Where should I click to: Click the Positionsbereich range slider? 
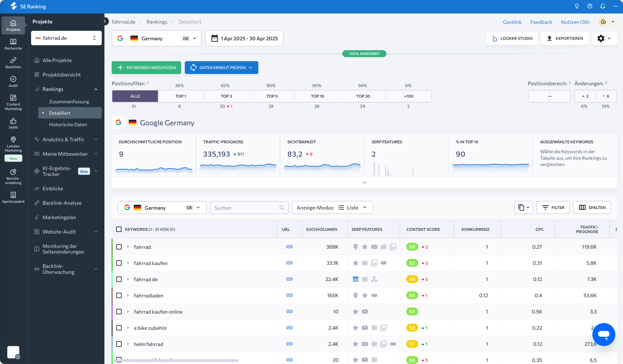pyautogui.click(x=549, y=96)
